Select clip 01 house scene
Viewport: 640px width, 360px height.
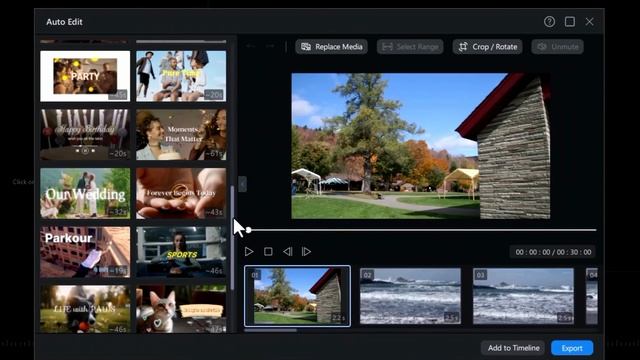(x=297, y=296)
